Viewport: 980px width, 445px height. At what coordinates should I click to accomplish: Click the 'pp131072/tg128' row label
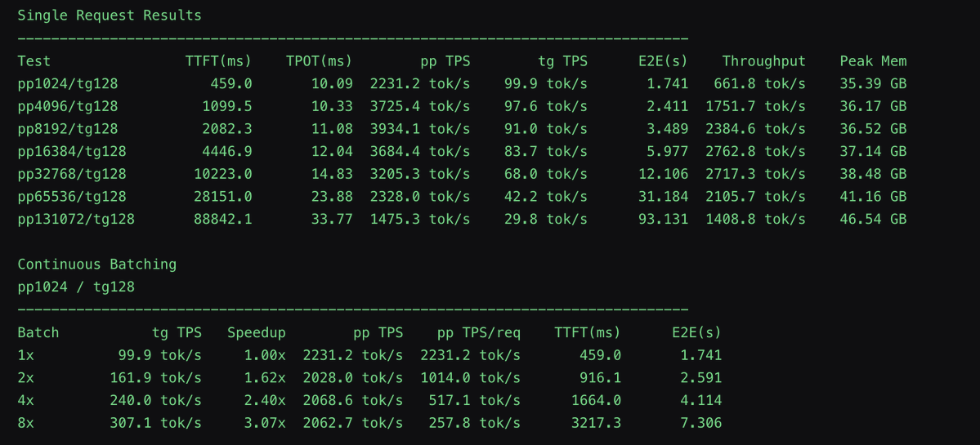(x=76, y=219)
